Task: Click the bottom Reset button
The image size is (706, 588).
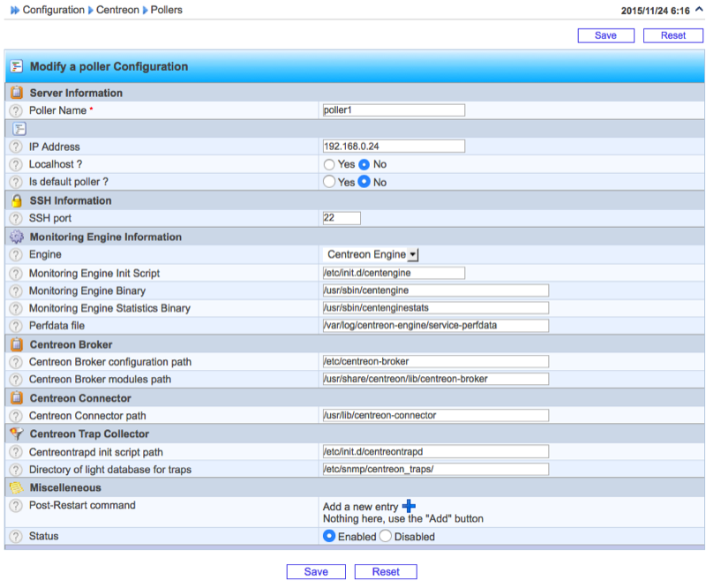Action: [385, 572]
